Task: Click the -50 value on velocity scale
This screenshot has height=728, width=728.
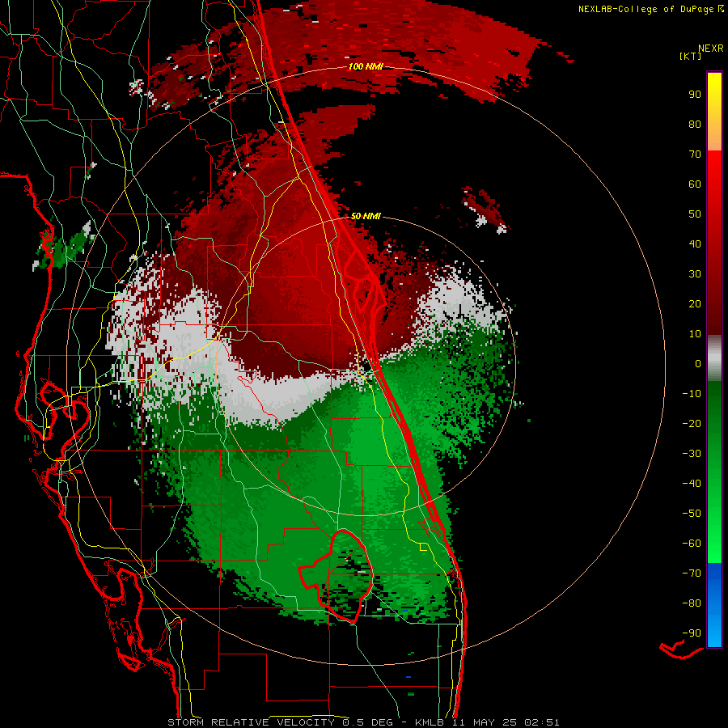Action: tap(692, 514)
